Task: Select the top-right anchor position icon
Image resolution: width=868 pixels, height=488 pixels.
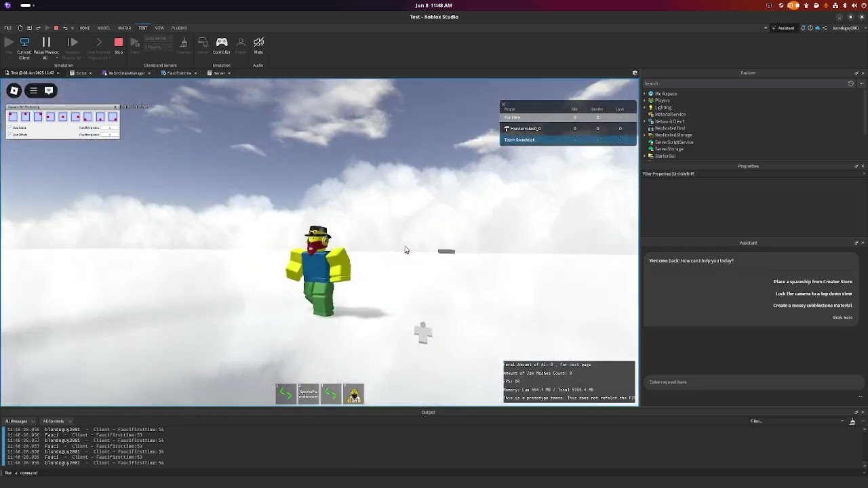Action: (38, 117)
